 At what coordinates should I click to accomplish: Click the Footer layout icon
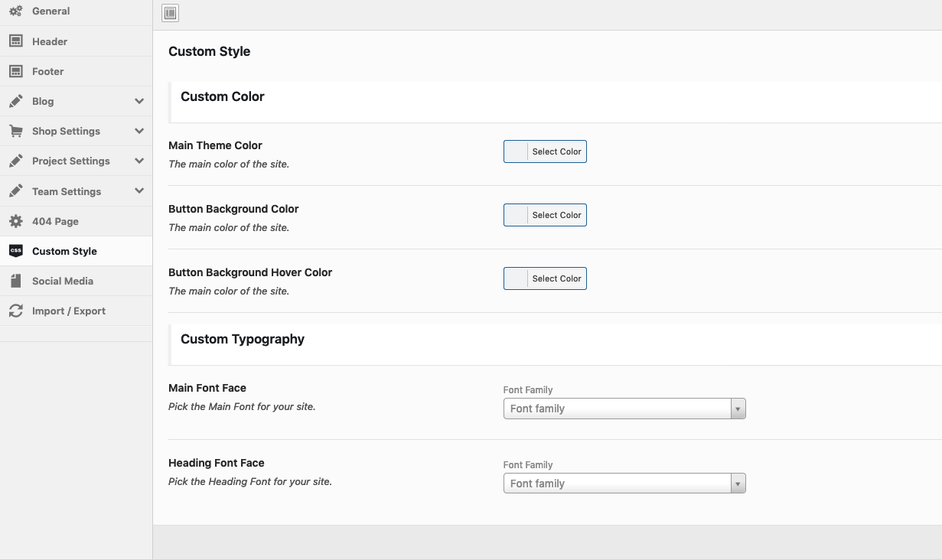pyautogui.click(x=15, y=71)
